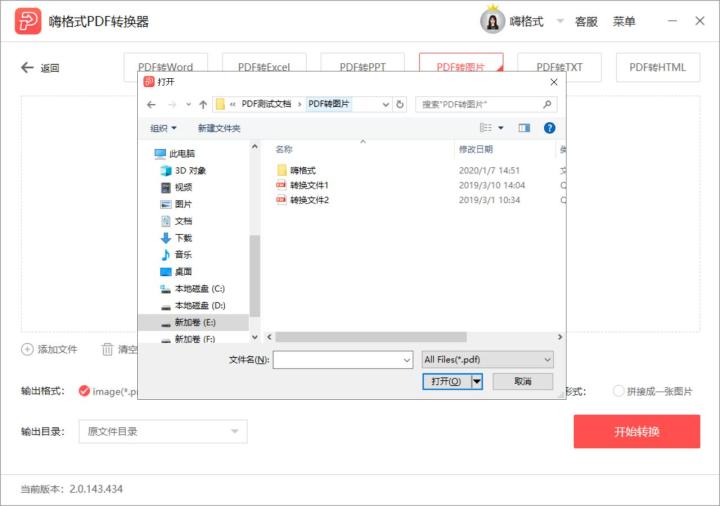Select the file 转换文件2
Image resolution: width=720 pixels, height=506 pixels.
point(309,200)
